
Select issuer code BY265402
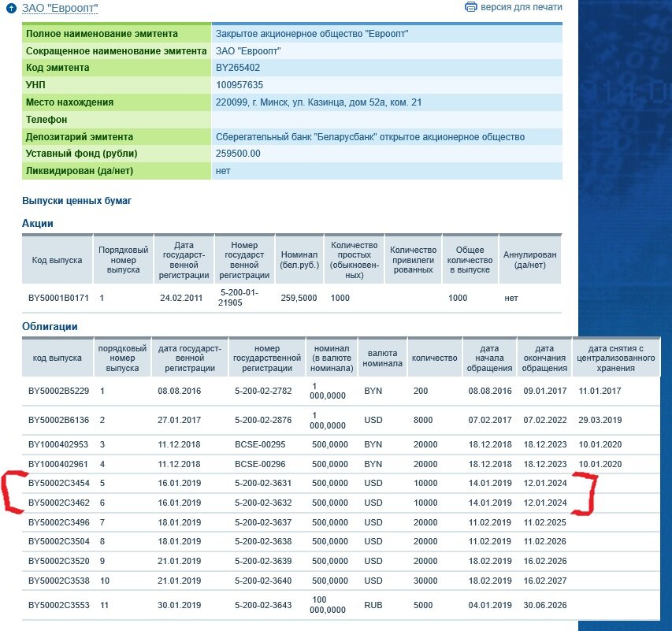[x=238, y=68]
